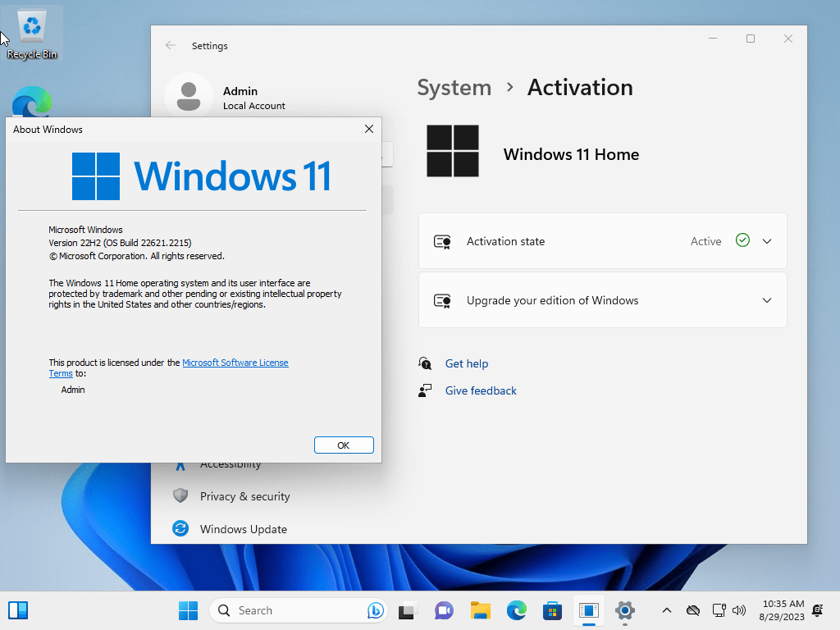The image size is (840, 630).
Task: Click the OneDrive cloud tray icon
Action: pos(693,610)
